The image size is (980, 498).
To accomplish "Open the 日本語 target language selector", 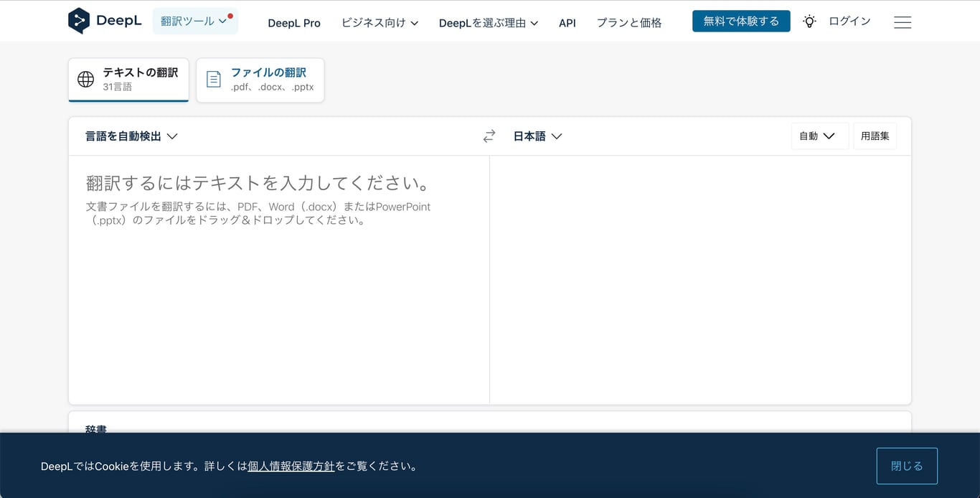I will click(x=537, y=136).
